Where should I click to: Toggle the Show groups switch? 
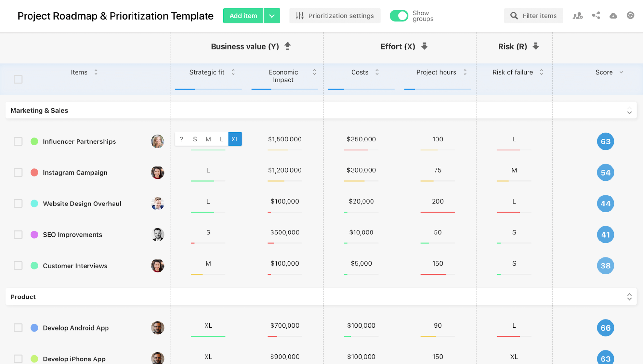coord(399,15)
